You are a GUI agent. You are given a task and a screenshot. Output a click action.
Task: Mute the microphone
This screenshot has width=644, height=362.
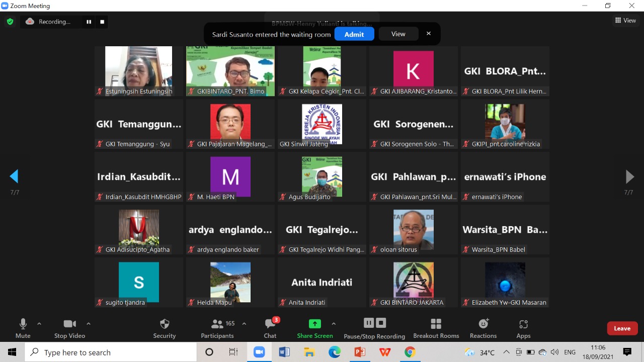pos(23,328)
